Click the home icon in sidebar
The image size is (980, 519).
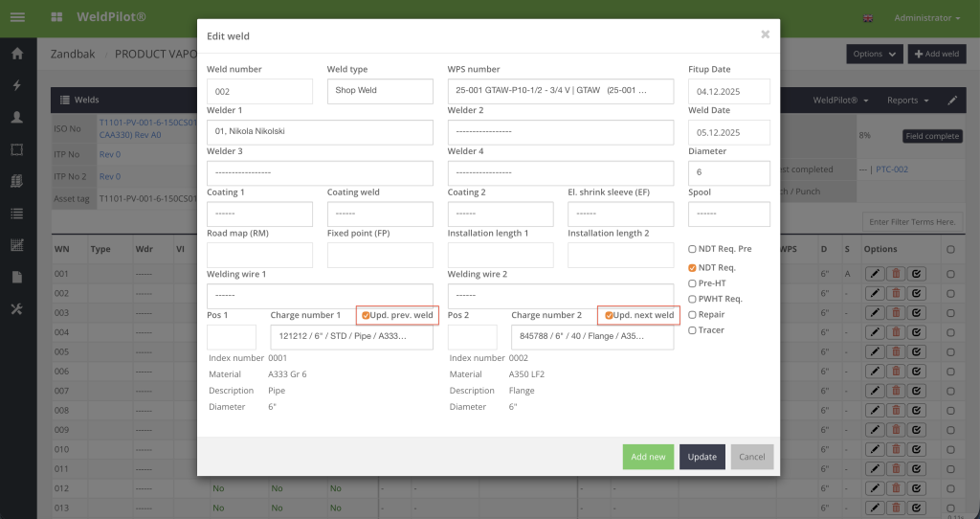coord(17,54)
